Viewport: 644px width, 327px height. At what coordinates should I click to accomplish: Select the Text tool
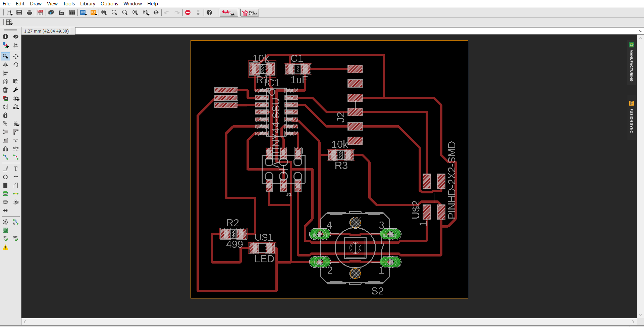tap(16, 169)
